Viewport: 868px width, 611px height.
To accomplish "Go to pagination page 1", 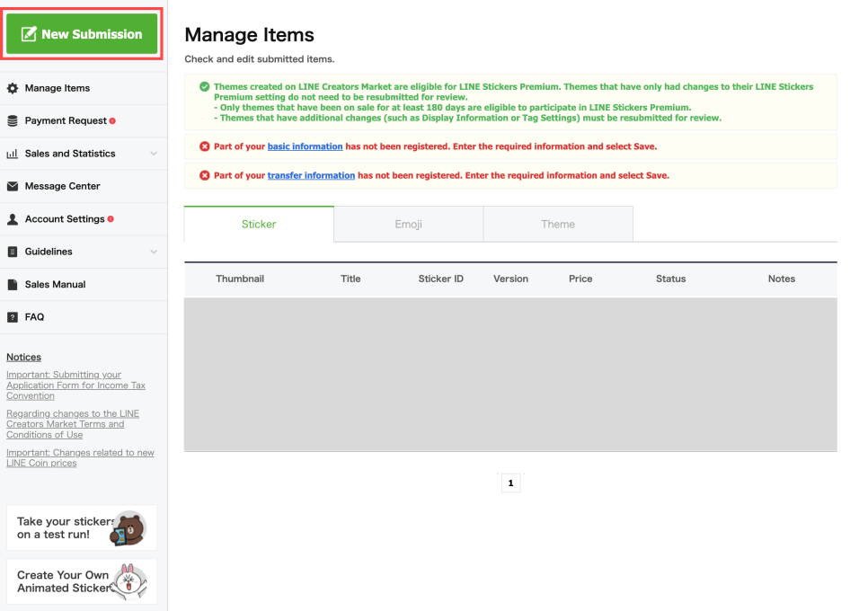I will tap(510, 483).
